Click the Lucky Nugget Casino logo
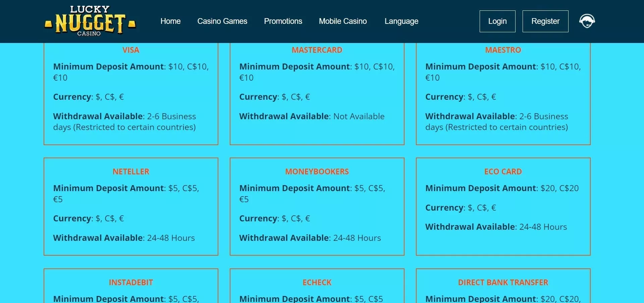The image size is (644, 303). pyautogui.click(x=90, y=21)
